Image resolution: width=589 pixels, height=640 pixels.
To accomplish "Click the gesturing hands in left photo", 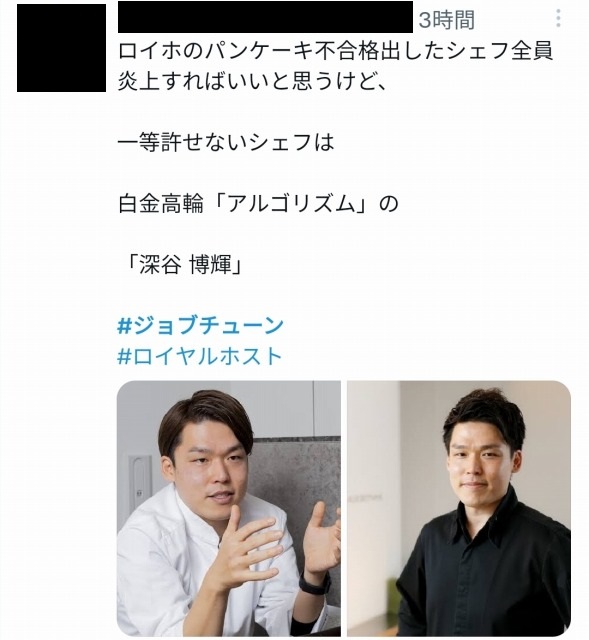I will 276,540.
